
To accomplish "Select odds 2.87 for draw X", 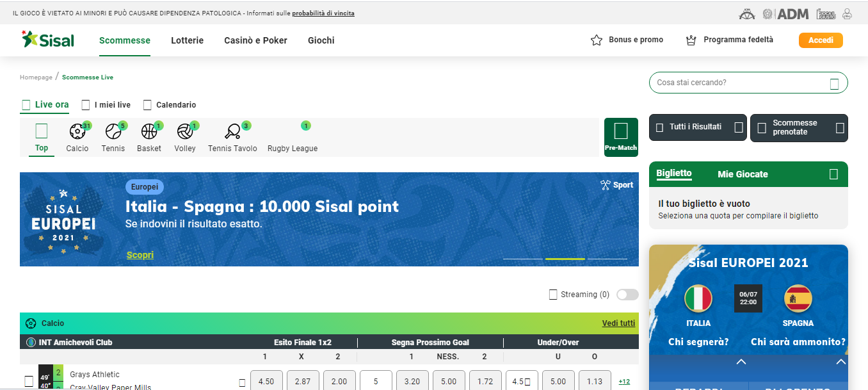I will [302, 382].
